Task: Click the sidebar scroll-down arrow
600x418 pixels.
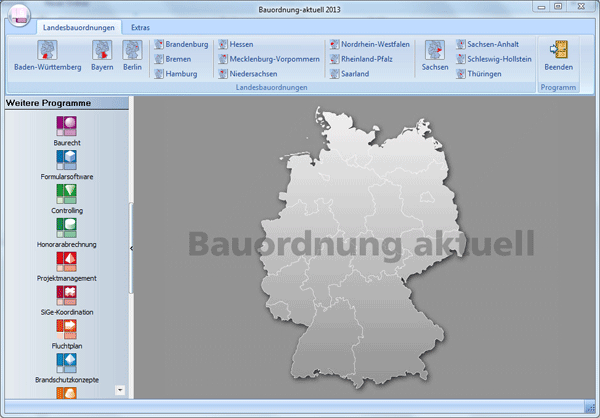Action: 120,390
